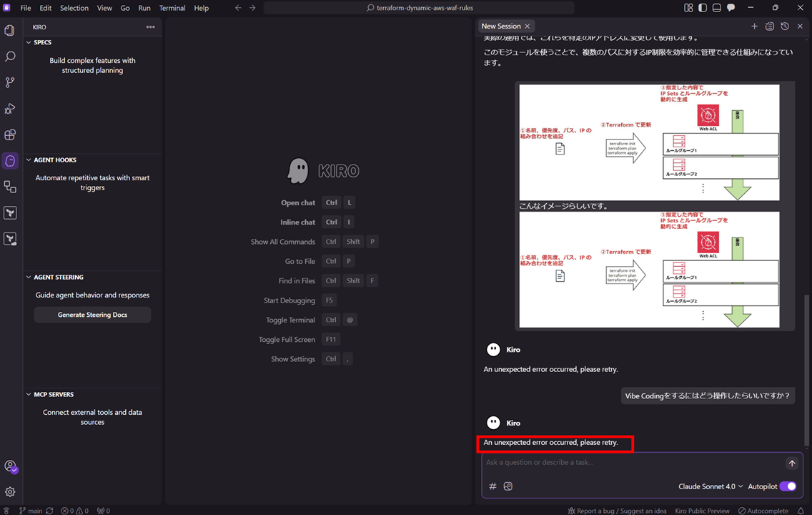Click Report a bug / Suggest an idea
The height and width of the screenshot is (515, 812).
617,510
